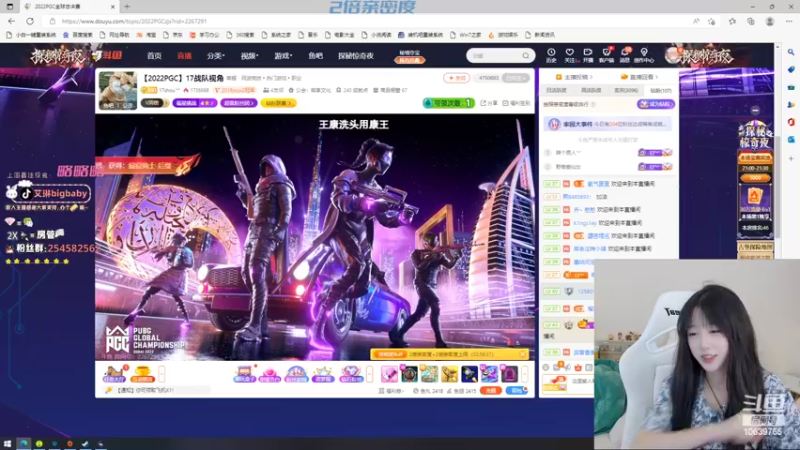Open the 消息 messages icon
Viewport: 800px width, 450px height.
pyautogui.click(x=624, y=55)
